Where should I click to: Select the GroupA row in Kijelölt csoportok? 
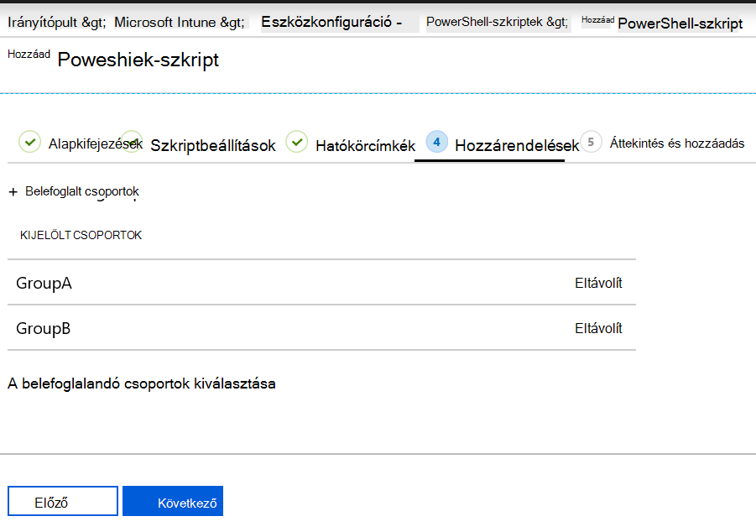[43, 283]
